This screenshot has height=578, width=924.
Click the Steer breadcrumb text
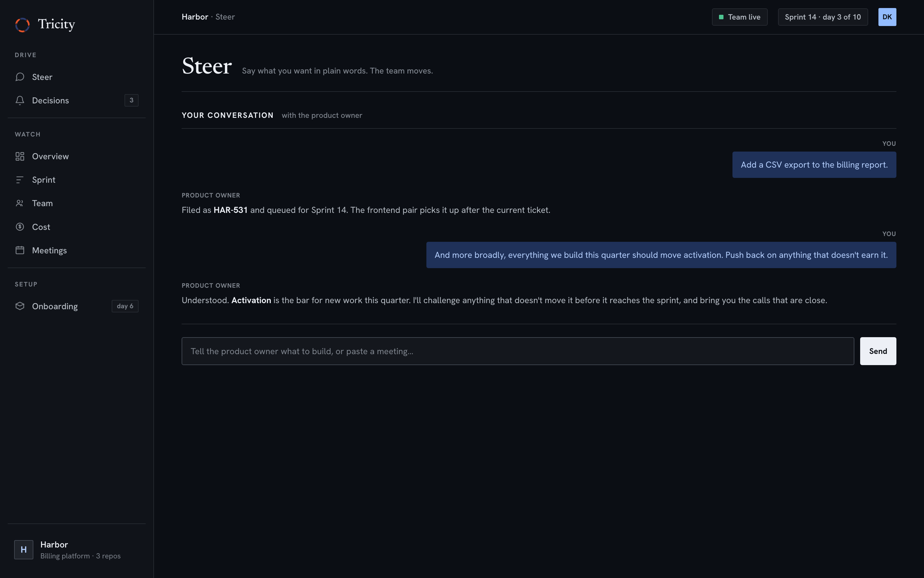click(x=225, y=17)
